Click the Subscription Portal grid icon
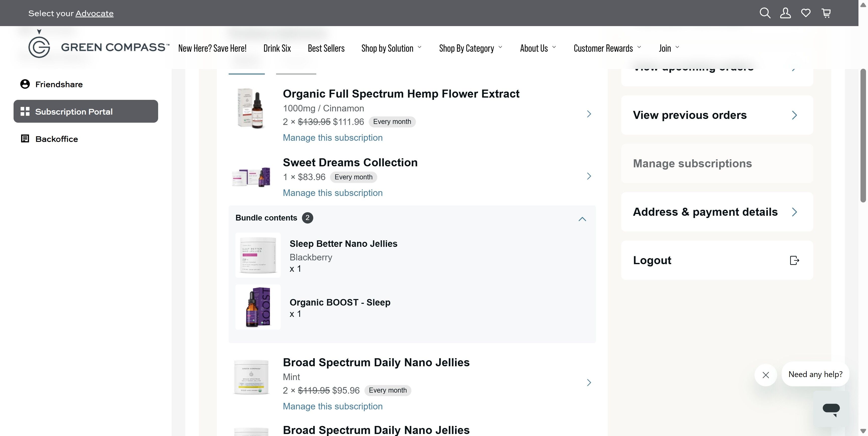 pyautogui.click(x=25, y=111)
